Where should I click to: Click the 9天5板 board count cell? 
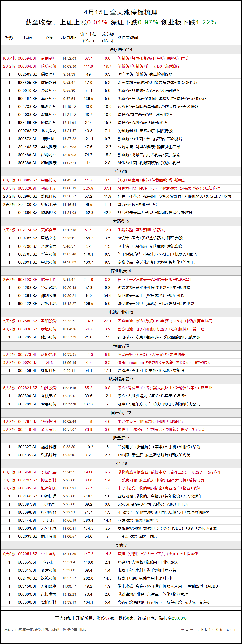(9, 554)
